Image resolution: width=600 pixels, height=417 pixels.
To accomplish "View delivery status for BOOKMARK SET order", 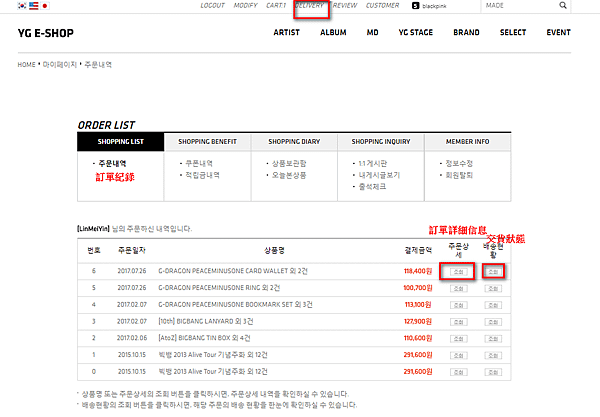I will pyautogui.click(x=493, y=305).
